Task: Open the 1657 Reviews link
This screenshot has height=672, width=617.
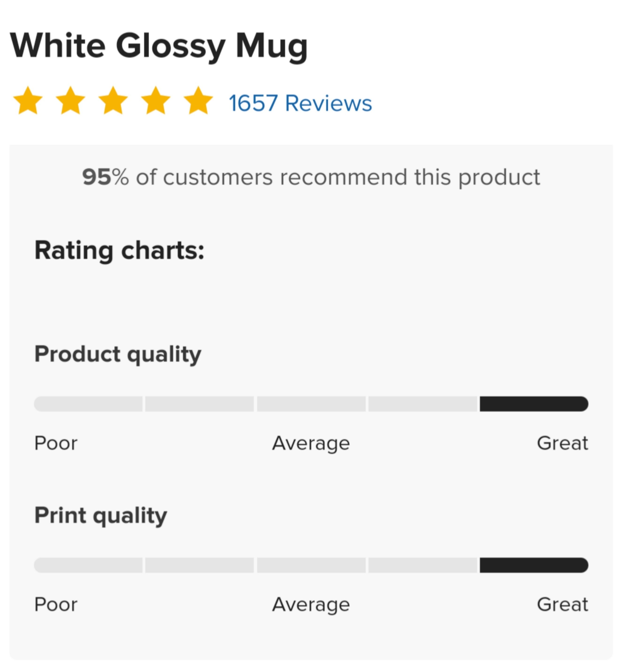Action: pos(300,103)
